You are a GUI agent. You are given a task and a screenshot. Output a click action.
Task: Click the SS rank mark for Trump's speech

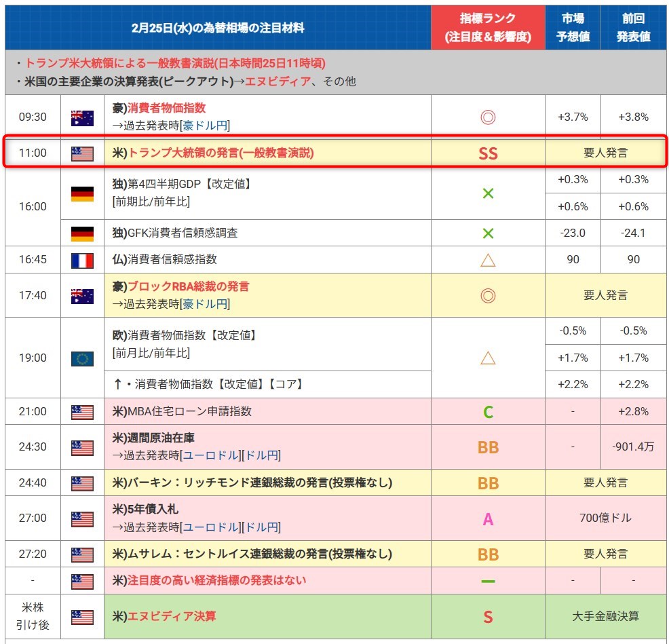488,153
